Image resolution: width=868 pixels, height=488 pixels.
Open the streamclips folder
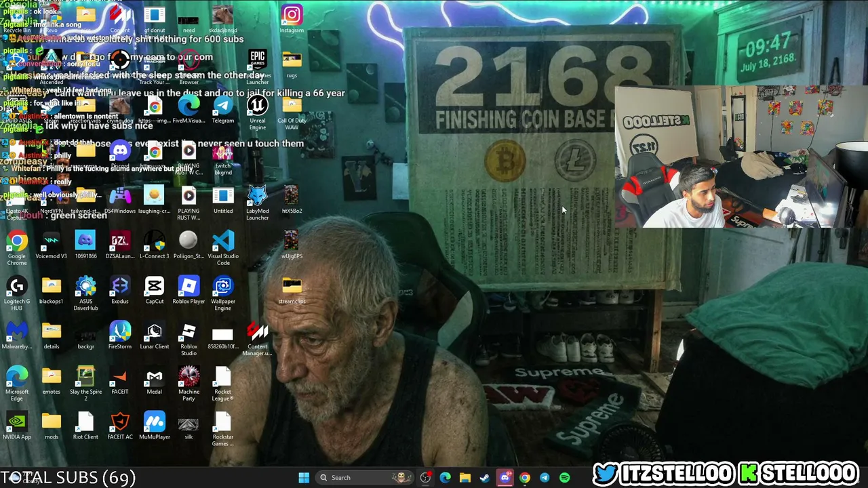tap(292, 291)
